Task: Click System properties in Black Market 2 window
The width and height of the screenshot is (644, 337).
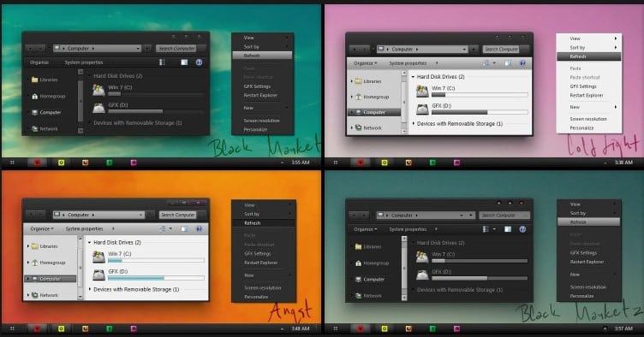Action: (x=408, y=229)
